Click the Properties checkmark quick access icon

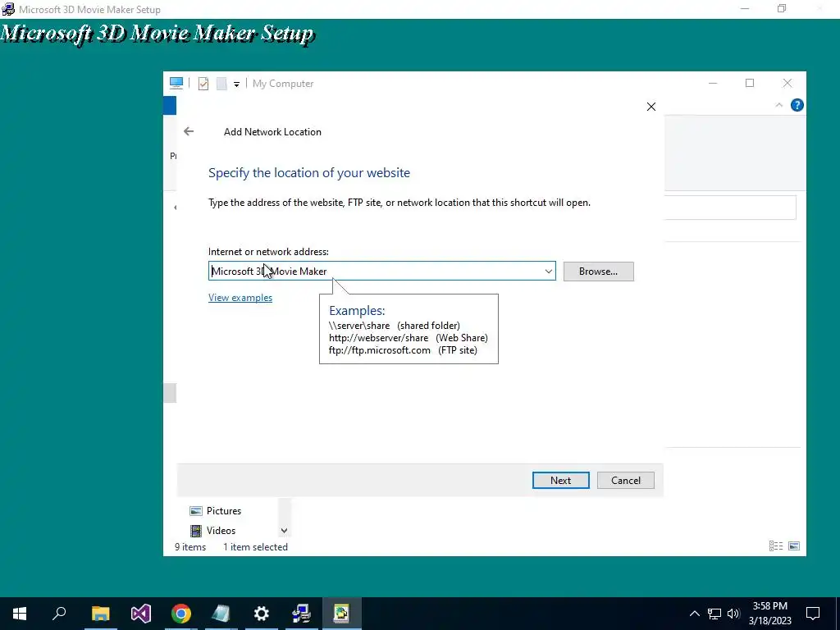pyautogui.click(x=203, y=84)
